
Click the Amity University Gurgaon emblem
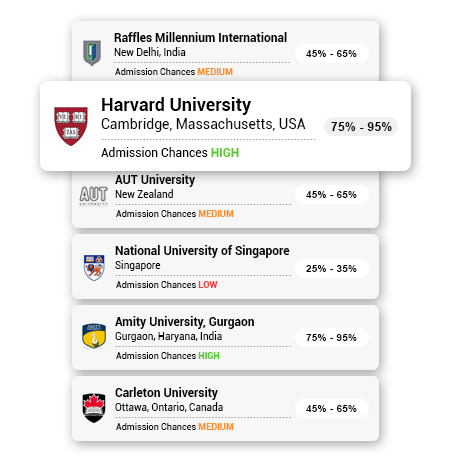94,336
